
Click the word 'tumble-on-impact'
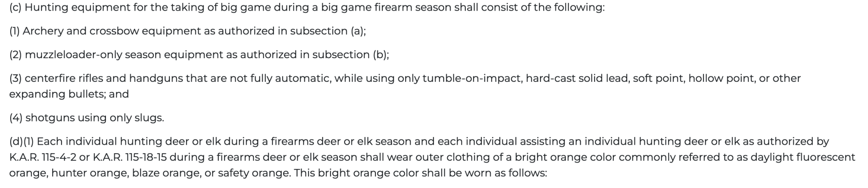[x=472, y=79]
